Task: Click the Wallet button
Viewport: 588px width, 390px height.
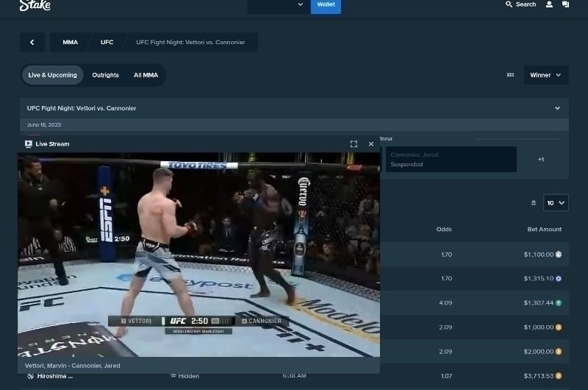Action: pyautogui.click(x=326, y=5)
